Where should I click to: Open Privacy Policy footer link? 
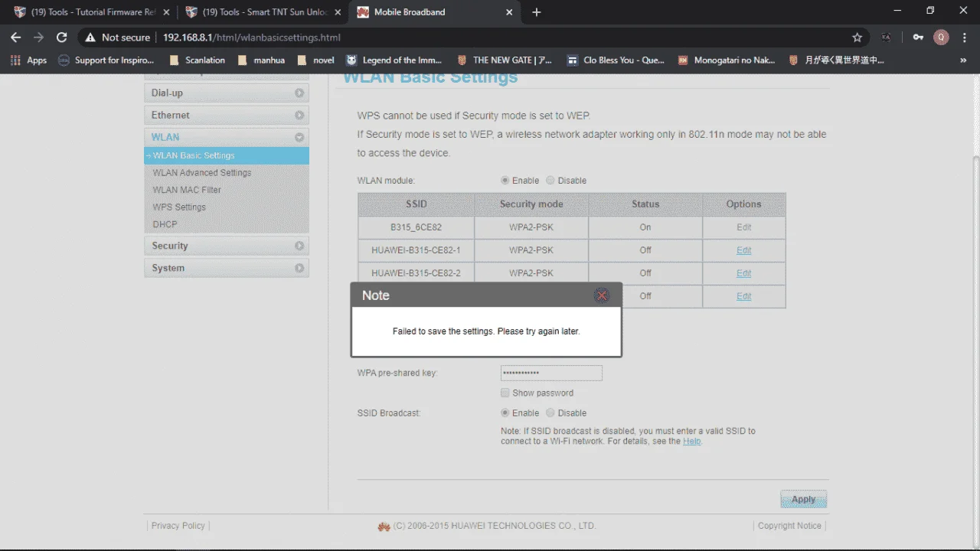pyautogui.click(x=178, y=526)
